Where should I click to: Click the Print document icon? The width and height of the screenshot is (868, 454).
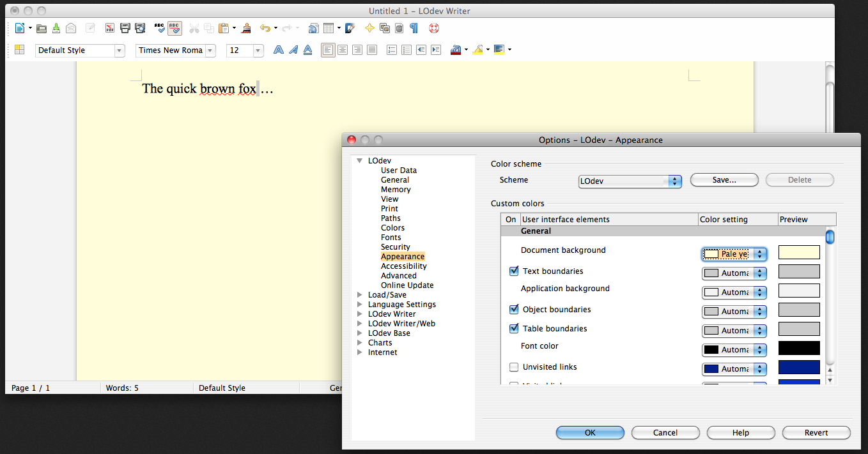click(x=125, y=28)
